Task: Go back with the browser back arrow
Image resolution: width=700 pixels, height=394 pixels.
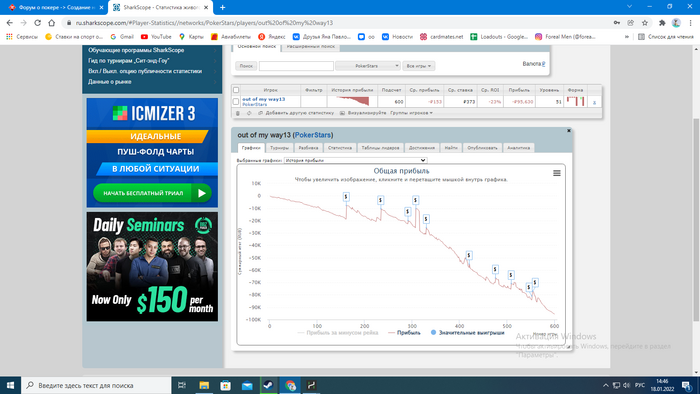Action: pyautogui.click(x=10, y=23)
